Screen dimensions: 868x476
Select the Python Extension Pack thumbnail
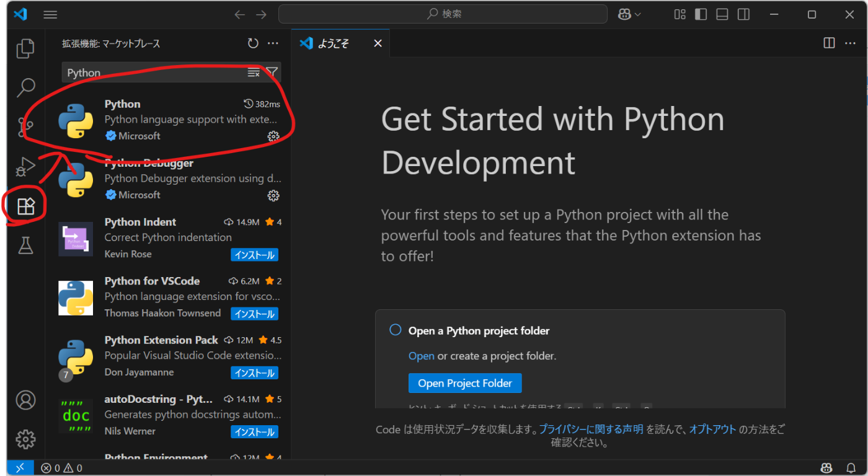[76, 357]
